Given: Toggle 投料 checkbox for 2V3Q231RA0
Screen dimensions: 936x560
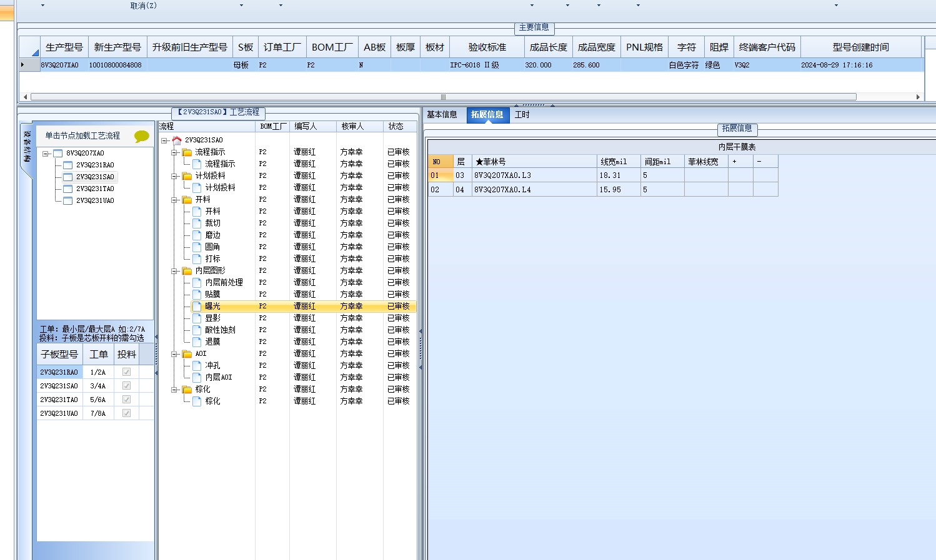Looking at the screenshot, I should click(126, 372).
